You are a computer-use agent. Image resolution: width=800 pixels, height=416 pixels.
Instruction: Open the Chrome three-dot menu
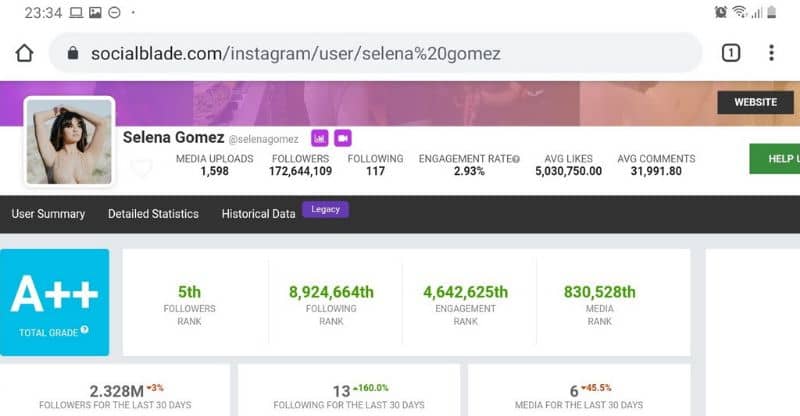pos(772,53)
